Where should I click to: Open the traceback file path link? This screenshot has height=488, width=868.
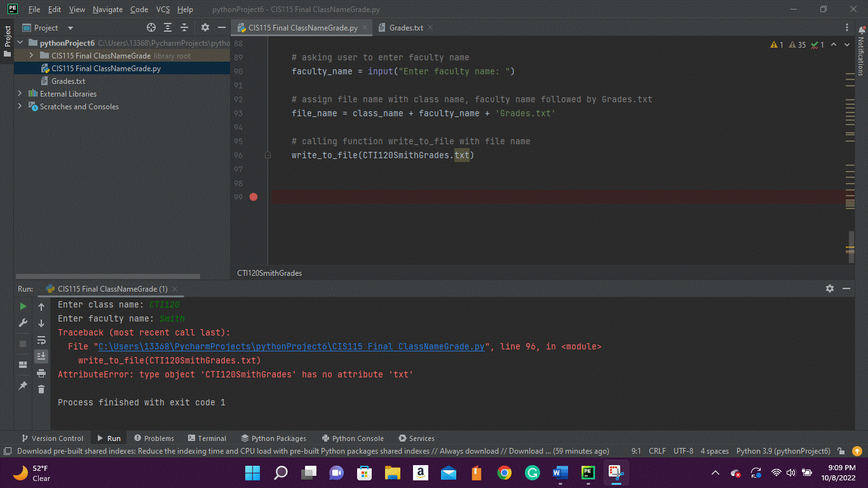coord(292,347)
